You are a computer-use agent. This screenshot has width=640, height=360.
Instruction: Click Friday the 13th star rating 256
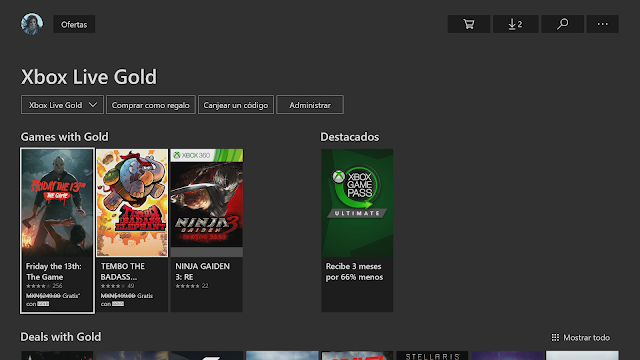(x=44, y=286)
